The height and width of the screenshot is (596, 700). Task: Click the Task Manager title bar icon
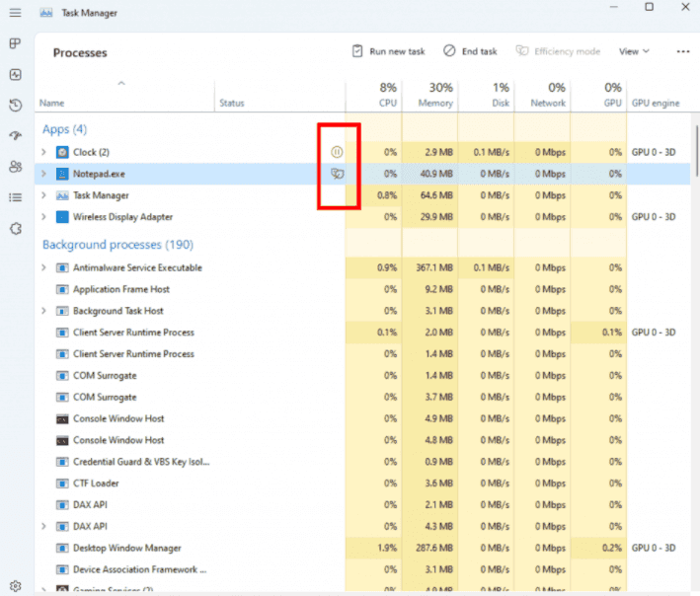tap(46, 13)
